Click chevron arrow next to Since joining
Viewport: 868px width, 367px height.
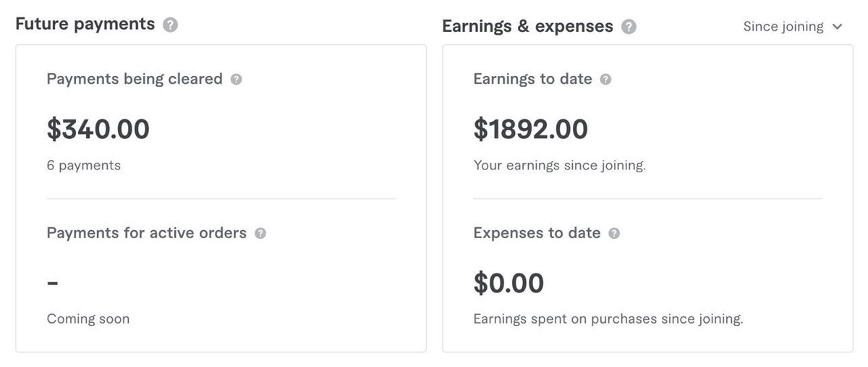[x=838, y=27]
